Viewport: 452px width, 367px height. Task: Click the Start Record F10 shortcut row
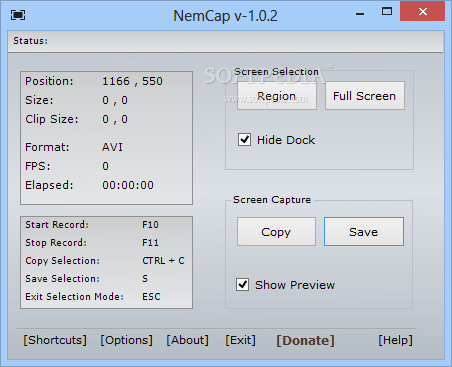point(92,225)
